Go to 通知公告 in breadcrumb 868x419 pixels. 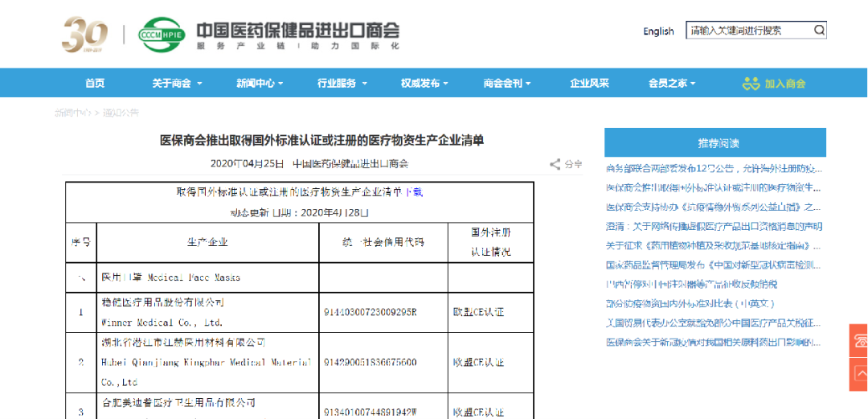(x=121, y=113)
